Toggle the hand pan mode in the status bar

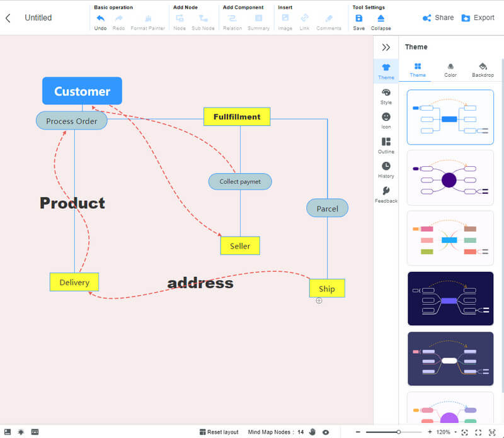pyautogui.click(x=313, y=432)
